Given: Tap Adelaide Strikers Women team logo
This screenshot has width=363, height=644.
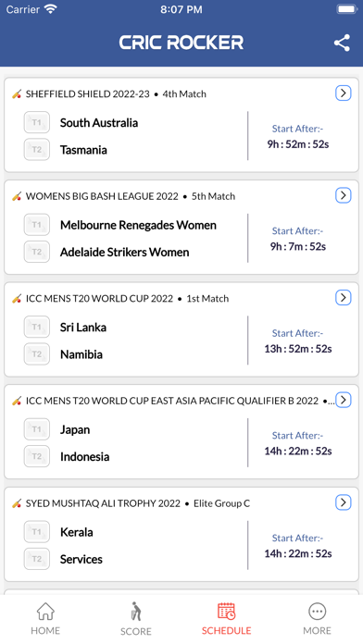Looking at the screenshot, I should (37, 252).
